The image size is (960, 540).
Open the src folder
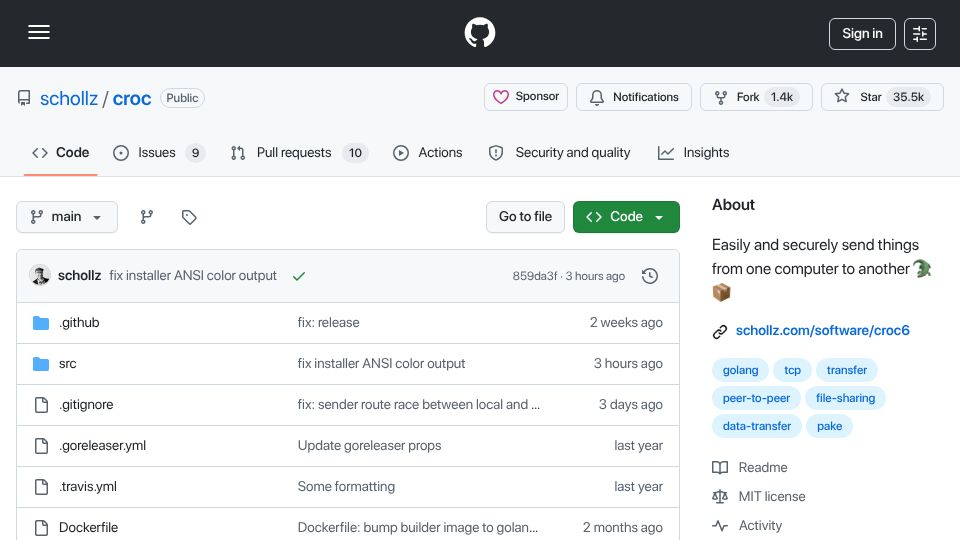(x=67, y=364)
